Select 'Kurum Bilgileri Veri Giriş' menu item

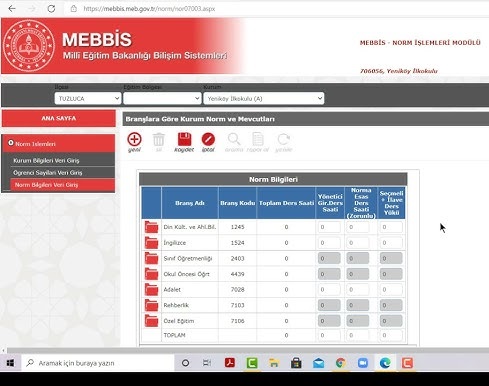coord(46,160)
